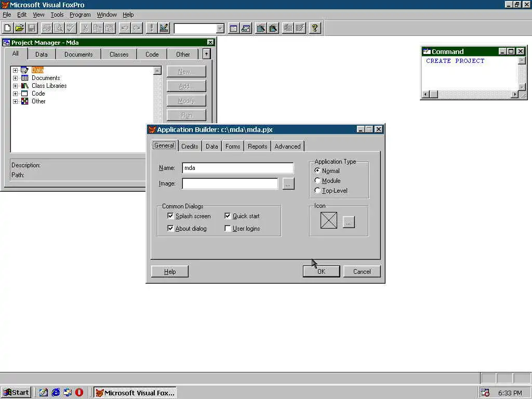This screenshot has width=532, height=399.
Task: Uncheck the About dialog checkbox
Action: pyautogui.click(x=170, y=229)
